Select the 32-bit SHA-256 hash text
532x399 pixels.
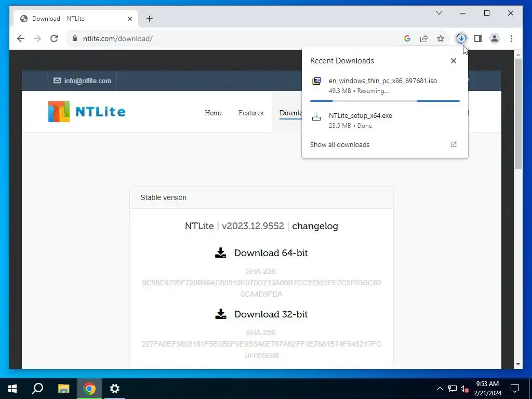pos(262,350)
